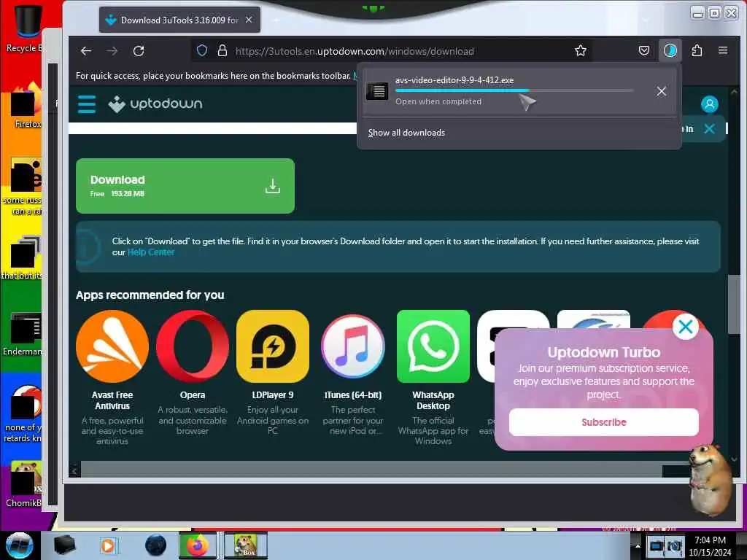Click the horizontal scrollbar left arrow
Viewport: 747px width, 560px height.
(x=74, y=472)
